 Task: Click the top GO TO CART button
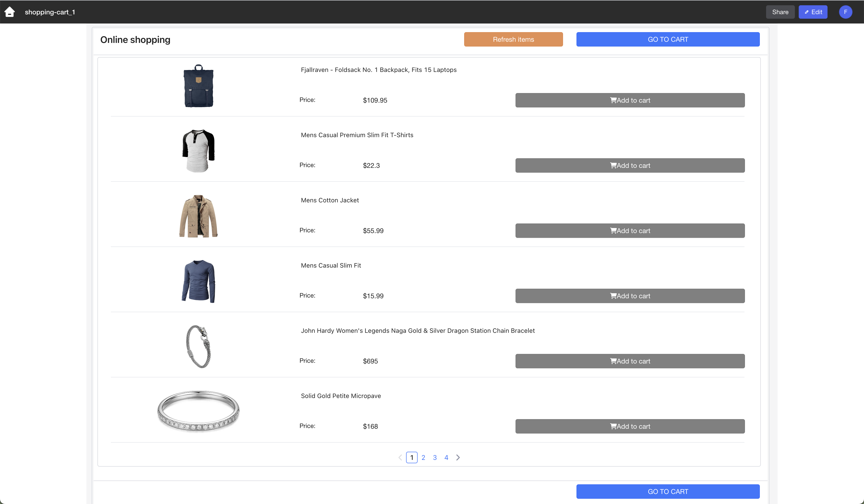(x=667, y=39)
